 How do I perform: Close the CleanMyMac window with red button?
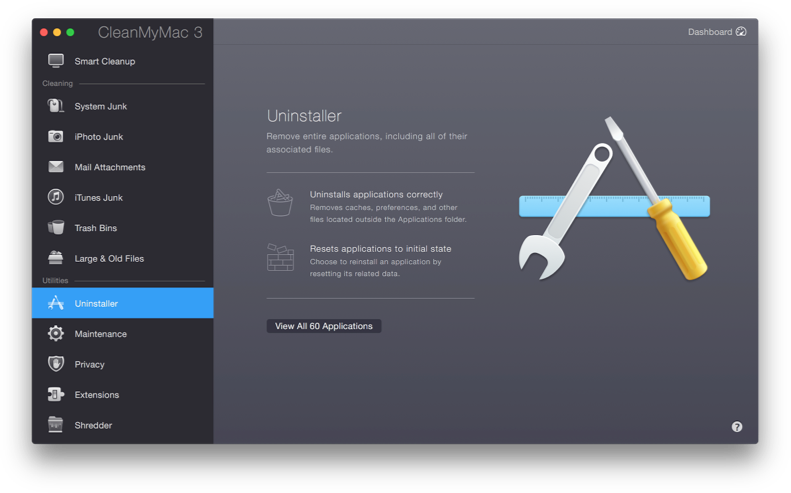(x=44, y=32)
